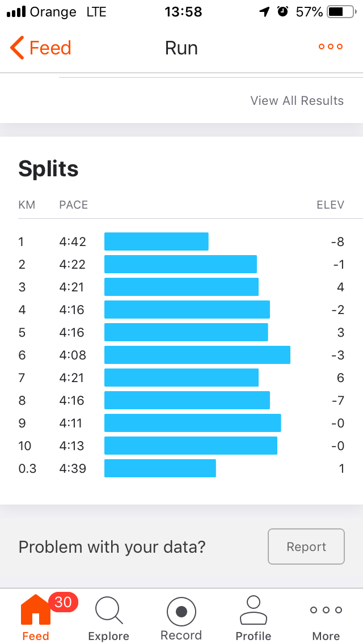Tap the Splits section heading

pos(48,169)
